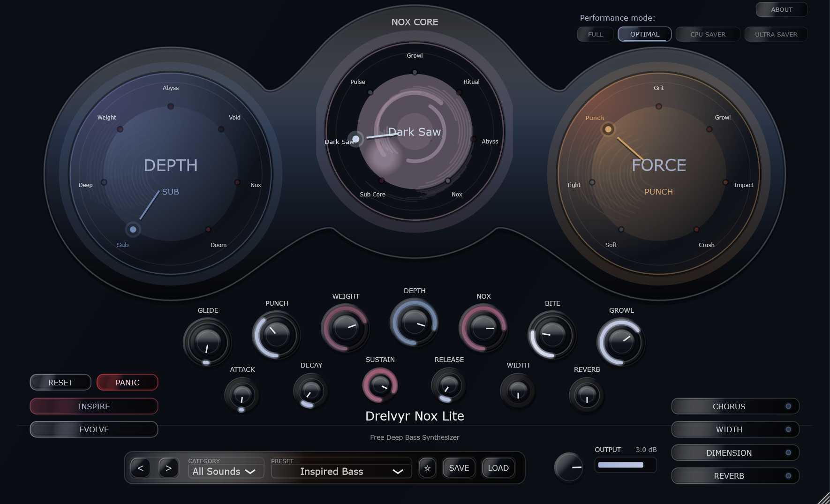Viewport: 830px width, 504px height.
Task: Click the RESET button
Action: point(60,383)
